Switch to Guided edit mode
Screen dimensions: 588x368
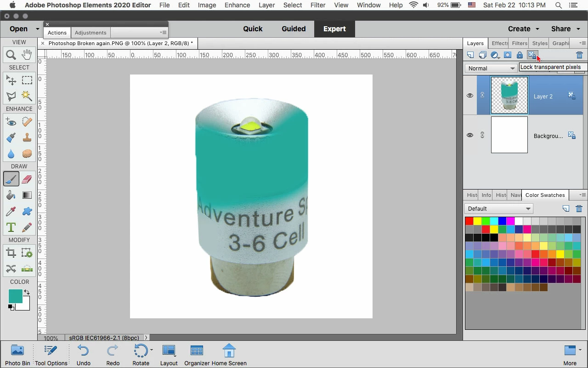294,29
